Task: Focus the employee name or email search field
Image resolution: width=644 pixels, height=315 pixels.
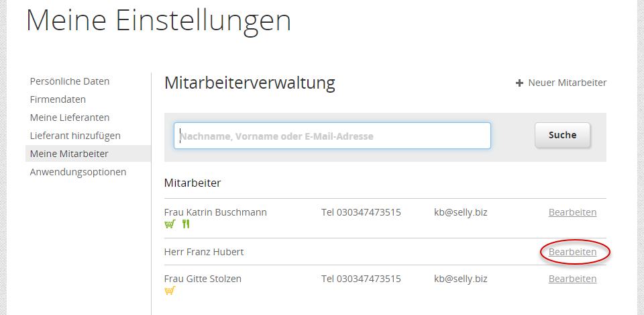Action: [x=332, y=136]
